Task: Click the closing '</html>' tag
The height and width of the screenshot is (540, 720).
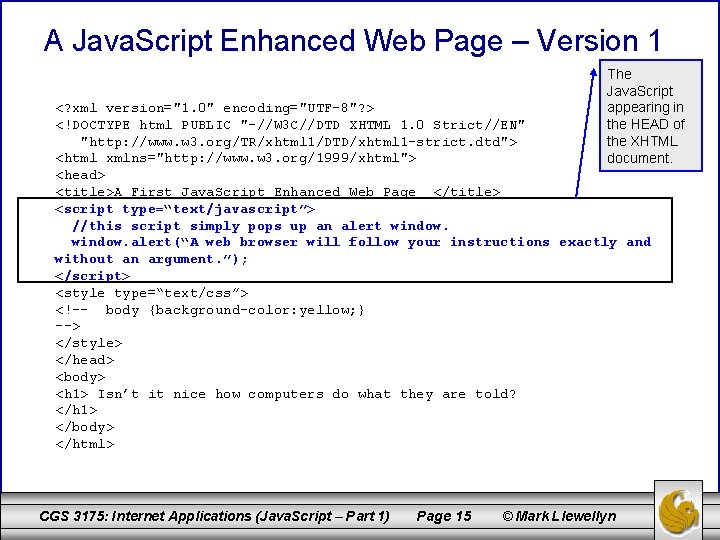Action: pyautogui.click(x=84, y=444)
